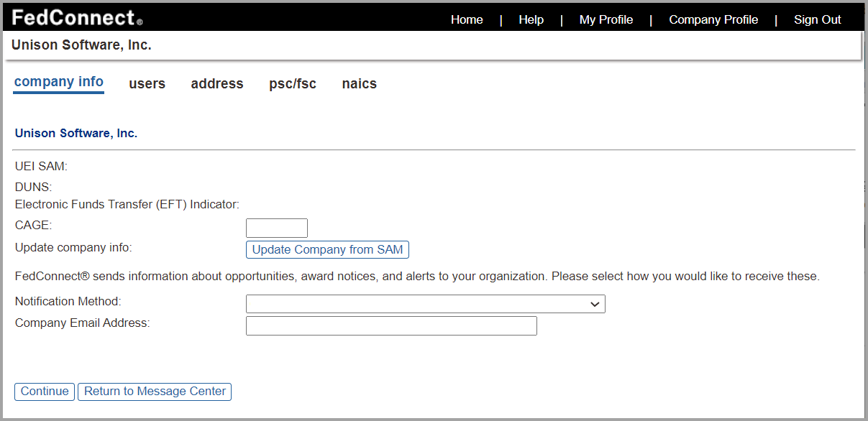Screen dimensions: 868x421
Task: Focus the CAGE code input field
Action: click(x=277, y=228)
